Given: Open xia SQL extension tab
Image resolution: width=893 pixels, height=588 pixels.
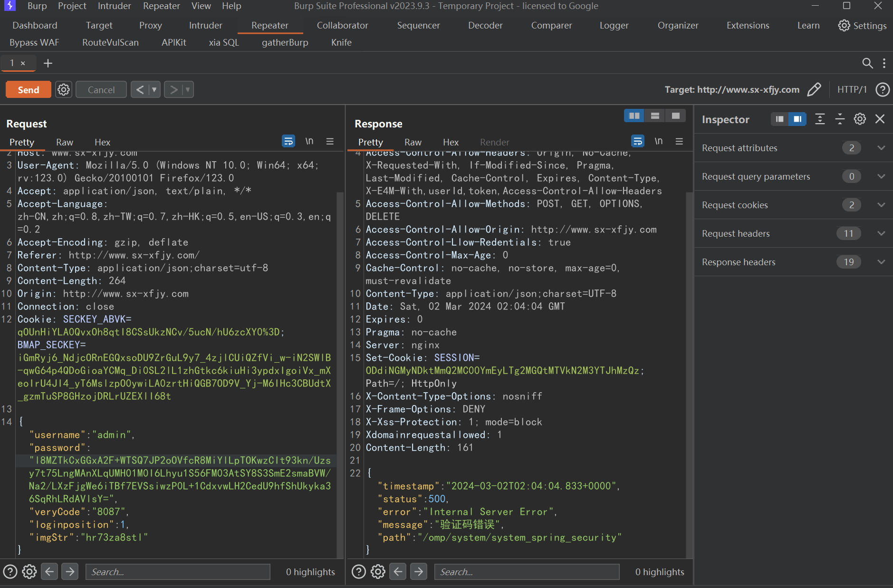Looking at the screenshot, I should 224,43.
